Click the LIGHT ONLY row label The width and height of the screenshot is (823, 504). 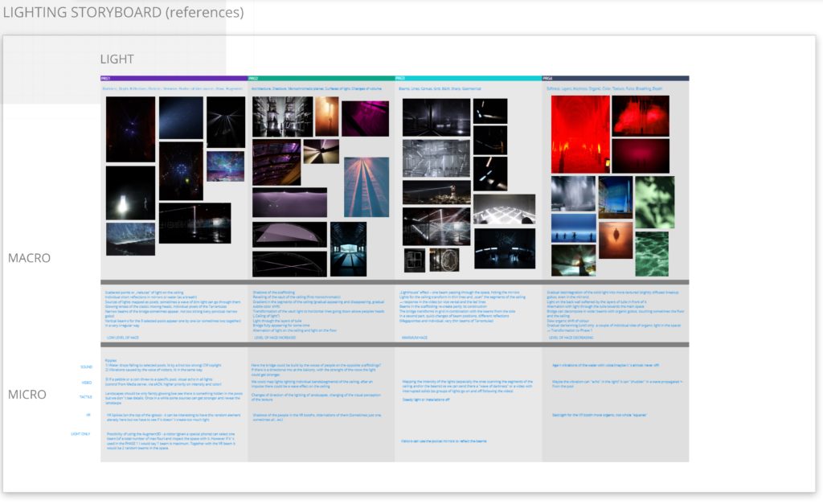pos(81,433)
